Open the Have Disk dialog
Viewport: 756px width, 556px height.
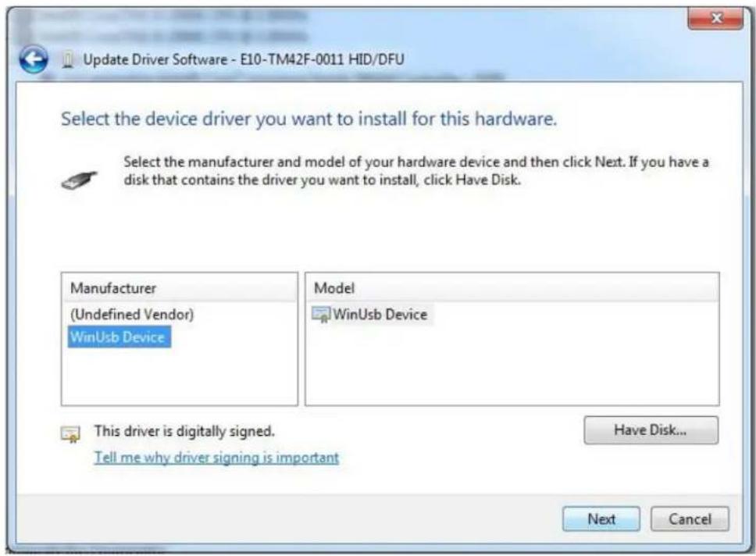tap(651, 429)
